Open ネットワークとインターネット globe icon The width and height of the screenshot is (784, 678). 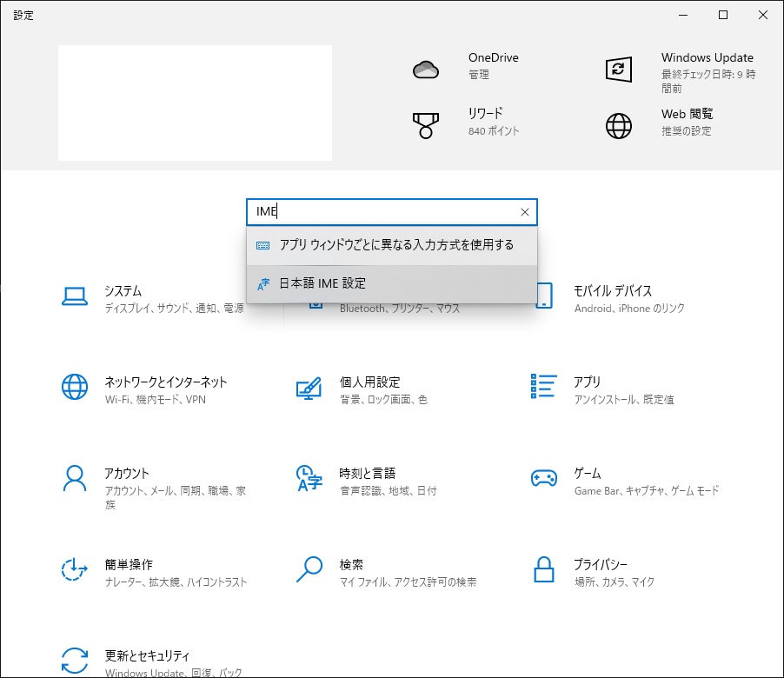[75, 387]
